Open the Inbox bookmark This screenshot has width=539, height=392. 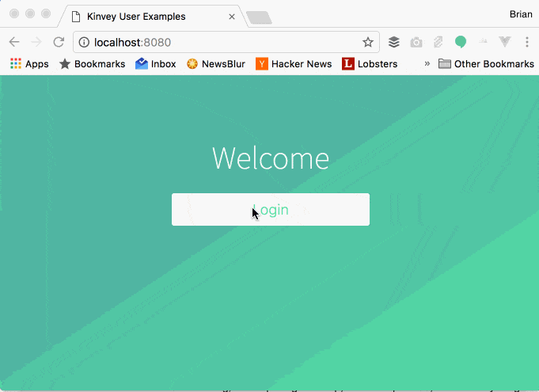point(156,63)
